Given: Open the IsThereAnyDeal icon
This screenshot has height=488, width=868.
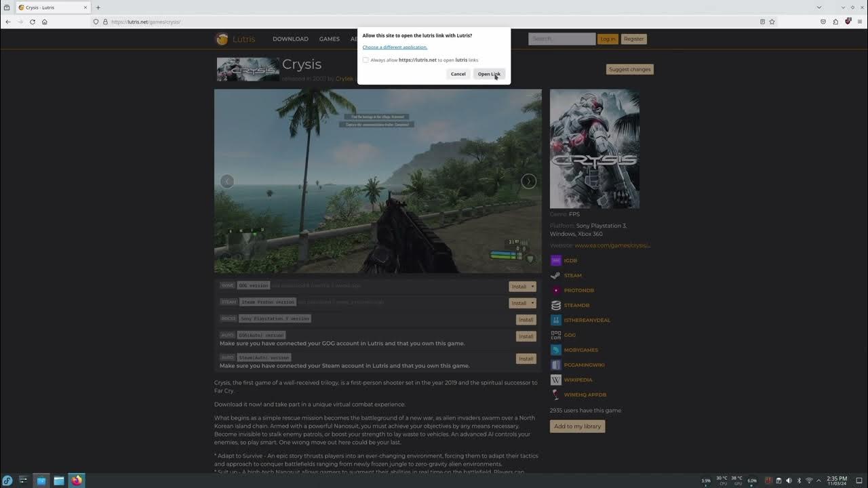Looking at the screenshot, I should [556, 320].
